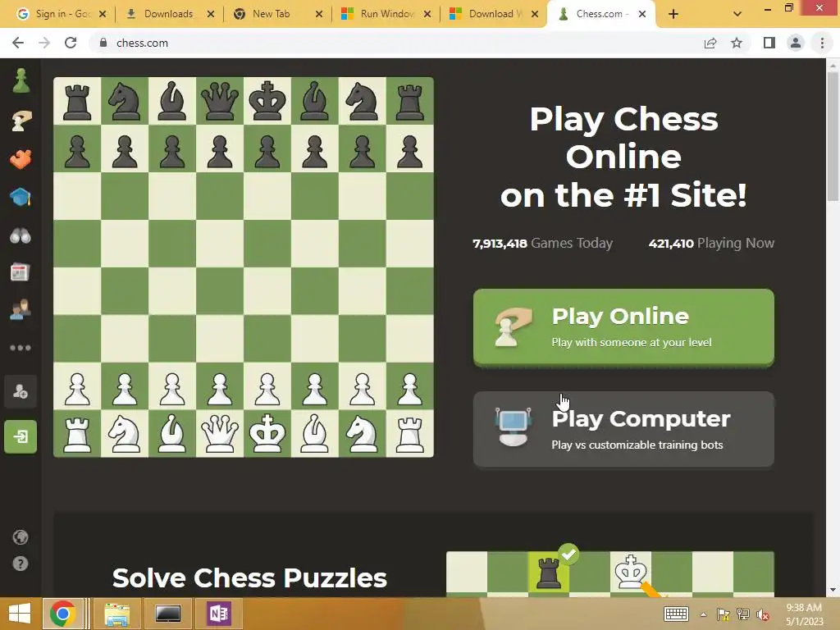
Task: Open Chrome from the taskbar
Action: [62, 614]
